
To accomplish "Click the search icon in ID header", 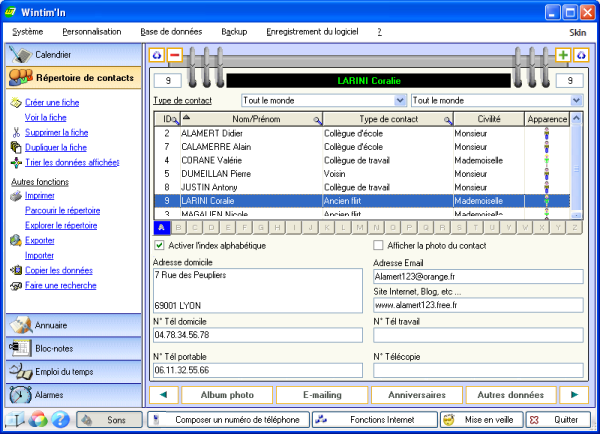I will point(176,121).
